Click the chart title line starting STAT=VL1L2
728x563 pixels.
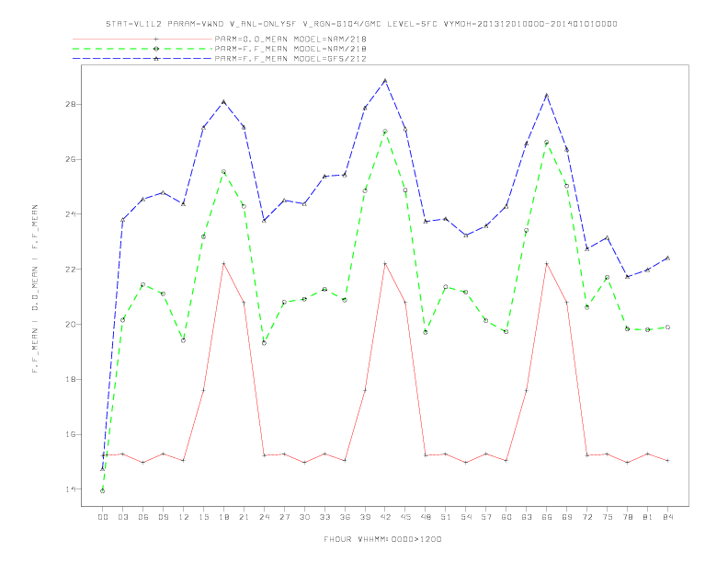click(x=361, y=24)
